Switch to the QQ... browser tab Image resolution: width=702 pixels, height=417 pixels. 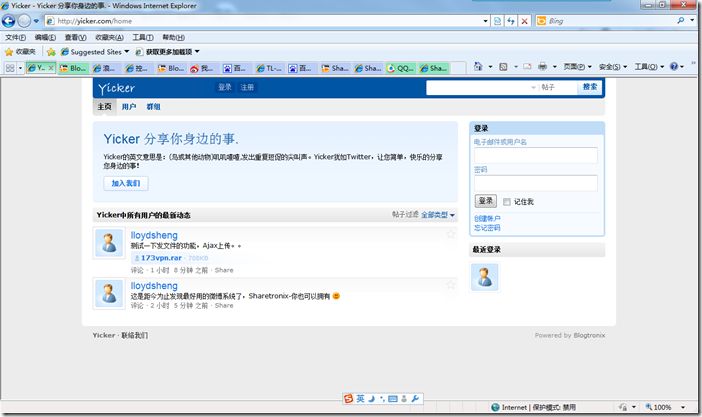(401, 68)
